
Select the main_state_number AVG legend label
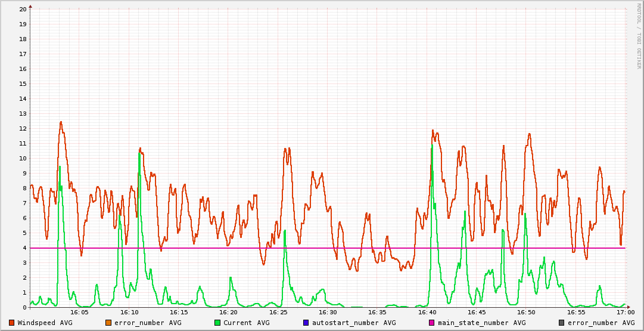tap(481, 323)
